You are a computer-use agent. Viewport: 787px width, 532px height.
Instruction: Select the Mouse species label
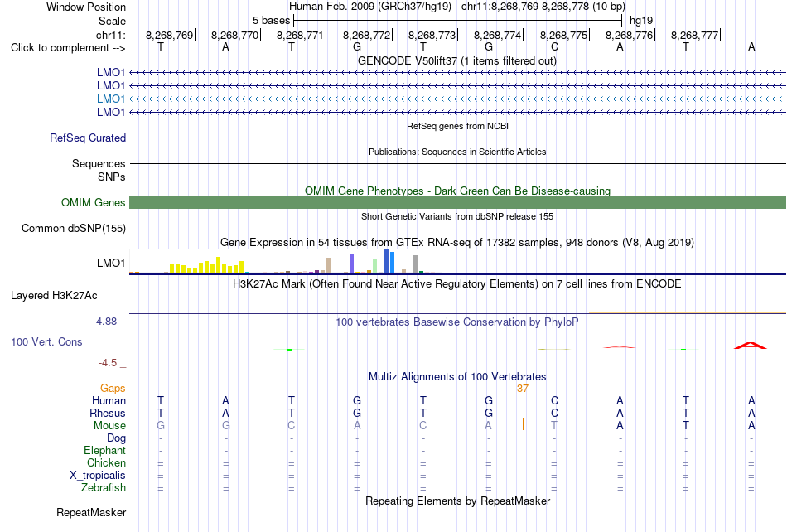pyautogui.click(x=109, y=426)
